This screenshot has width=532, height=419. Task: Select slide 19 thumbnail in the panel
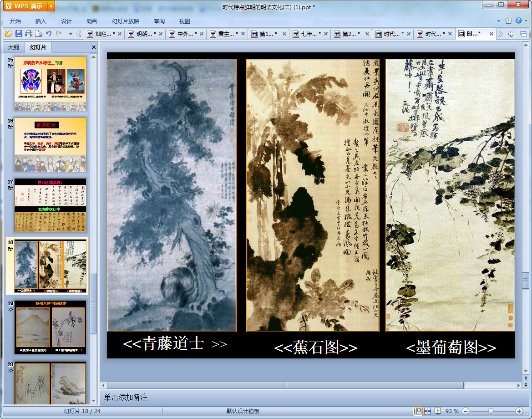pyautogui.click(x=50, y=327)
